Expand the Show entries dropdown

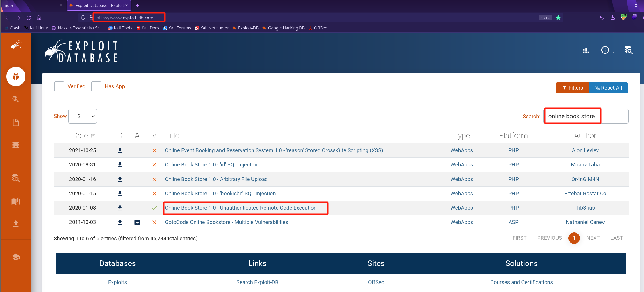tap(83, 116)
